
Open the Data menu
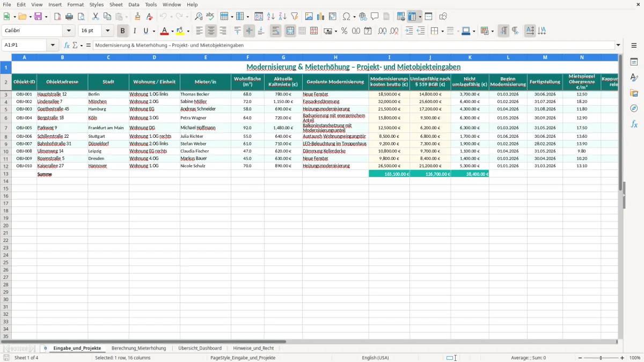coord(134,4)
